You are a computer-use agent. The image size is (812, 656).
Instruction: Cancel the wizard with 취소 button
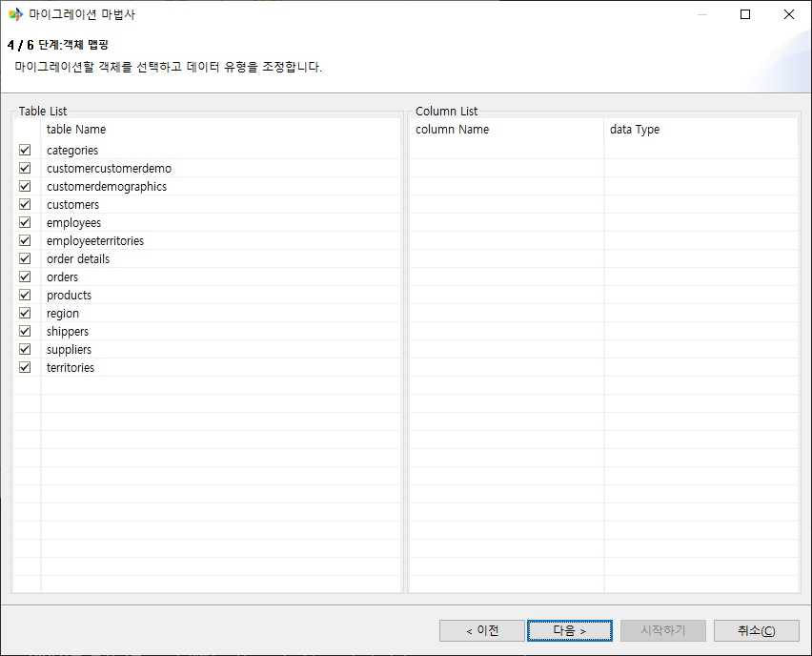[756, 631]
